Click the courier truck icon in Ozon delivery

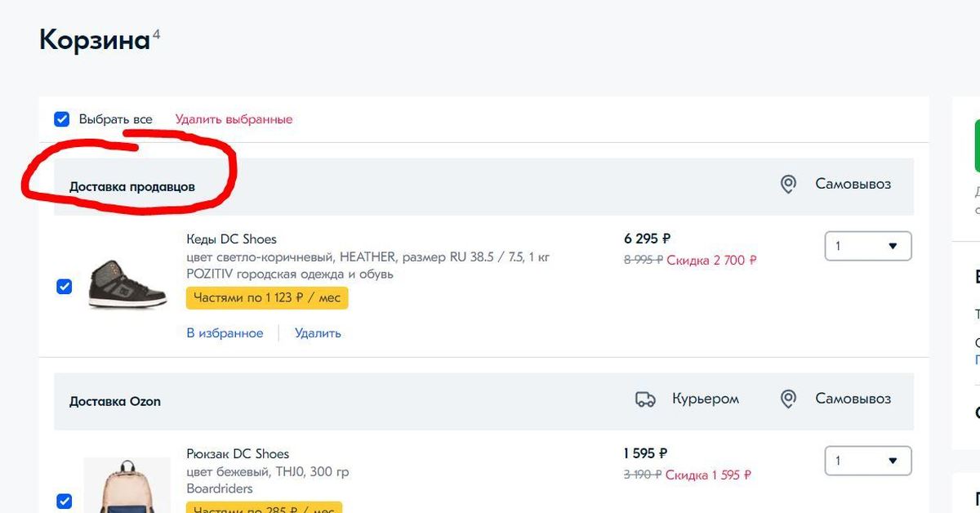coord(645,399)
